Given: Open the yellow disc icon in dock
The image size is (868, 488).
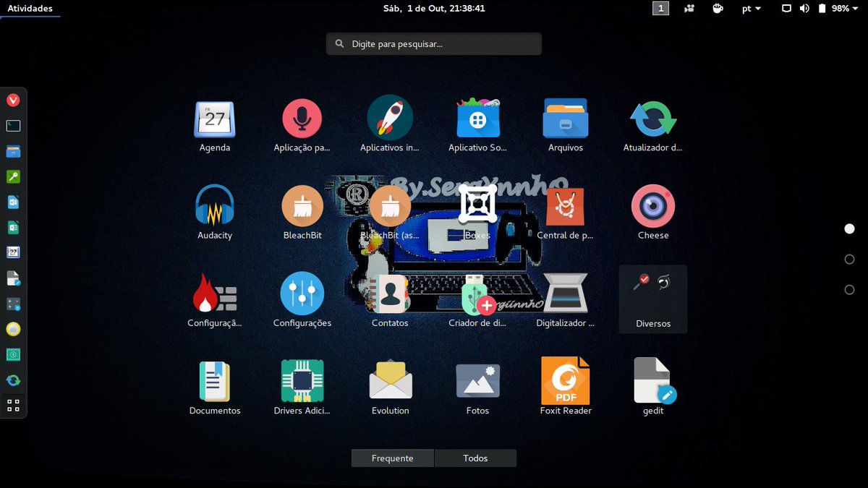Looking at the screenshot, I should (13, 330).
